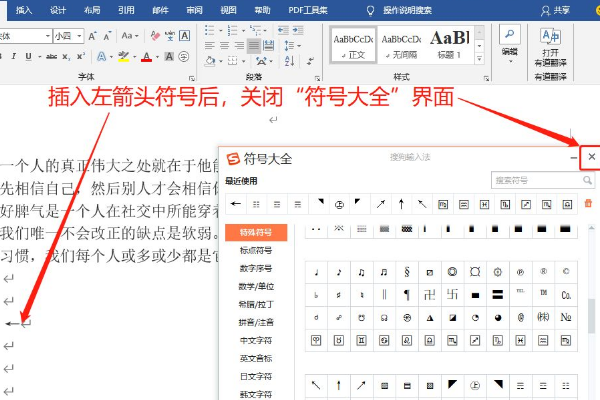Expand the styles gallery more arrow
Image resolution: width=600 pixels, height=400 pixels.
(x=479, y=59)
